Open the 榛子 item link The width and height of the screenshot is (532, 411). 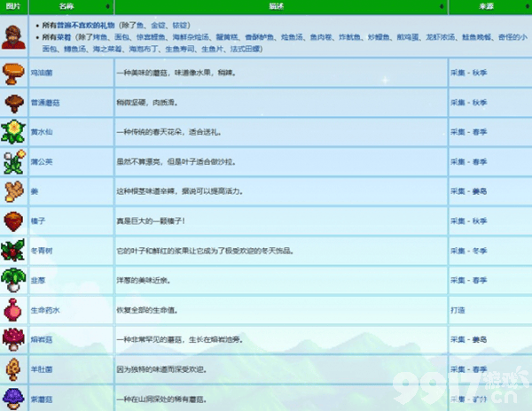(38, 221)
